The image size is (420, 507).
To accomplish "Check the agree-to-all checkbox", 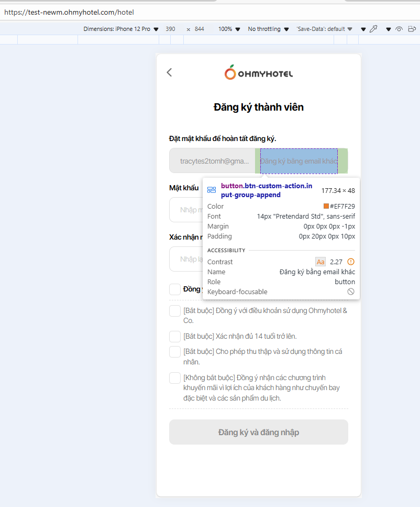I will (x=175, y=289).
